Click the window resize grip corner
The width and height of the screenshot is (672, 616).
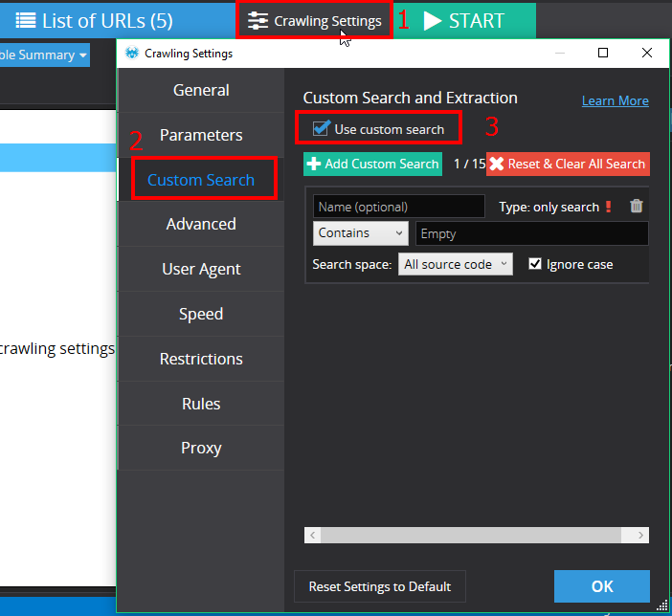coord(662,605)
